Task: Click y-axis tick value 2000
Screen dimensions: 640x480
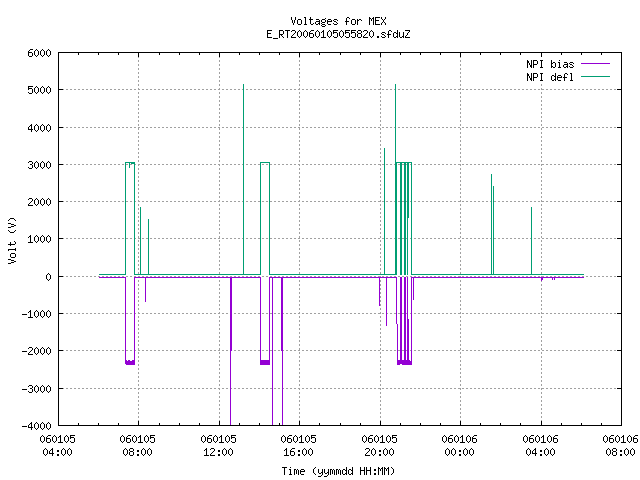Action: pyautogui.click(x=39, y=202)
